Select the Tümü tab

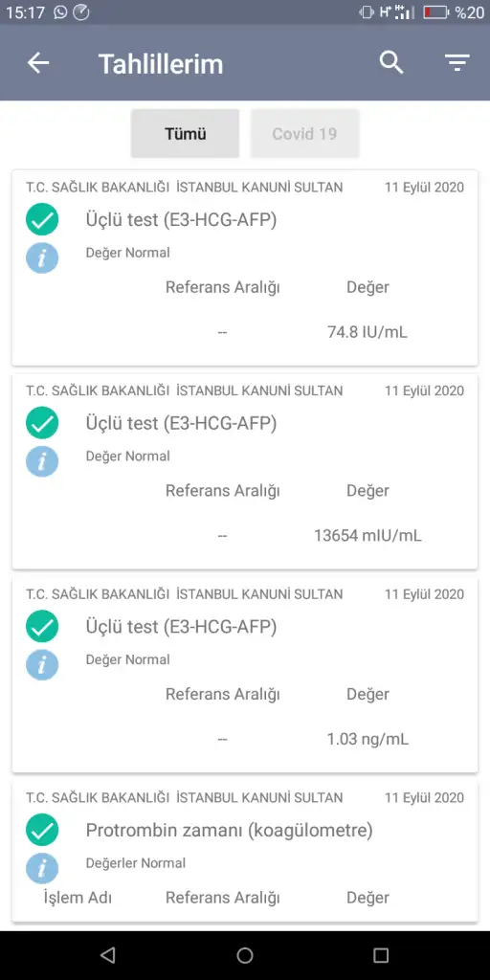click(x=185, y=134)
